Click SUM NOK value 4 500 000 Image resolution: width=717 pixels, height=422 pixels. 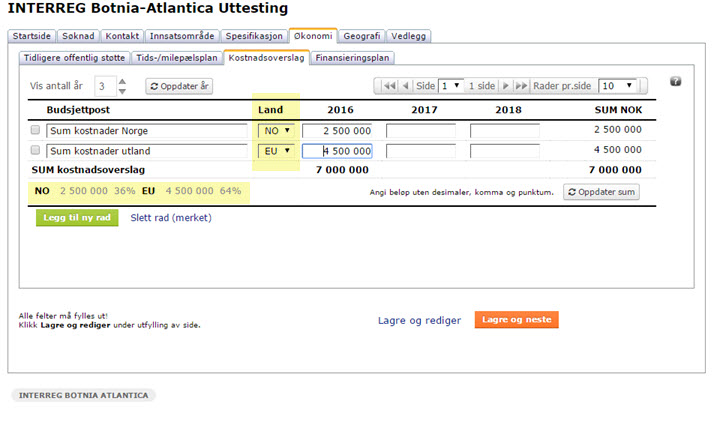[618, 150]
